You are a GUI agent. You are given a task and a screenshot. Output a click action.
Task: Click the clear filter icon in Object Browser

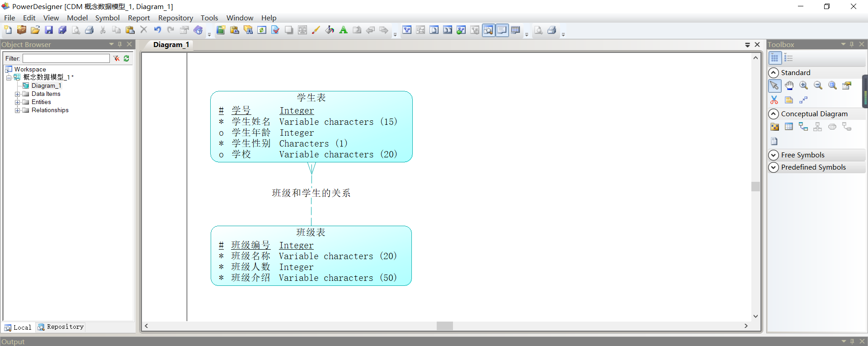[x=117, y=58]
